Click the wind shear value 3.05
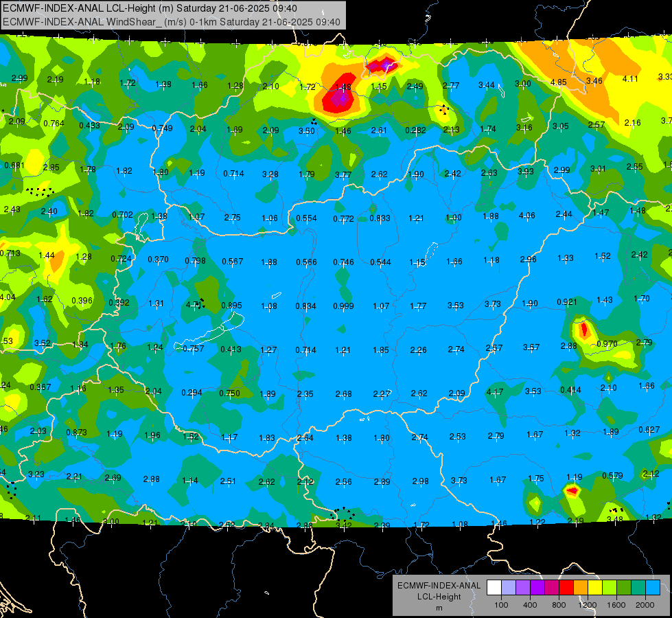The height and width of the screenshot is (618, 672). 560,126
